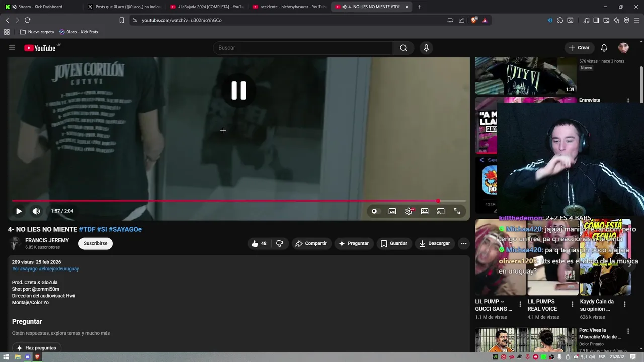Save video with Guardar button
The width and height of the screenshot is (644, 362).
pyautogui.click(x=393, y=243)
